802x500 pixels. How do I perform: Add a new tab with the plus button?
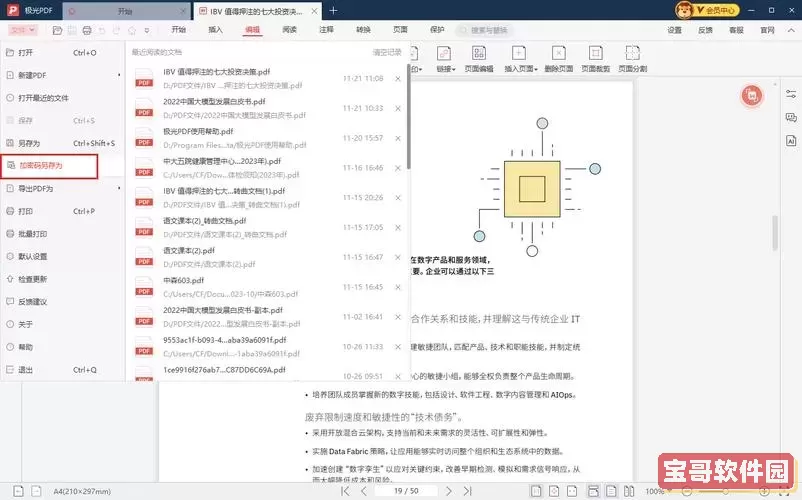pyautogui.click(x=333, y=11)
